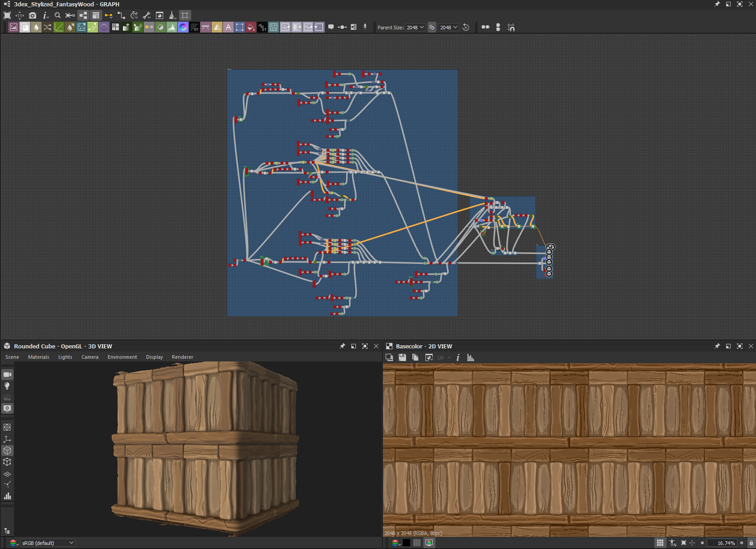
Task: Open the histogram in 2D view toolbar
Action: point(470,358)
